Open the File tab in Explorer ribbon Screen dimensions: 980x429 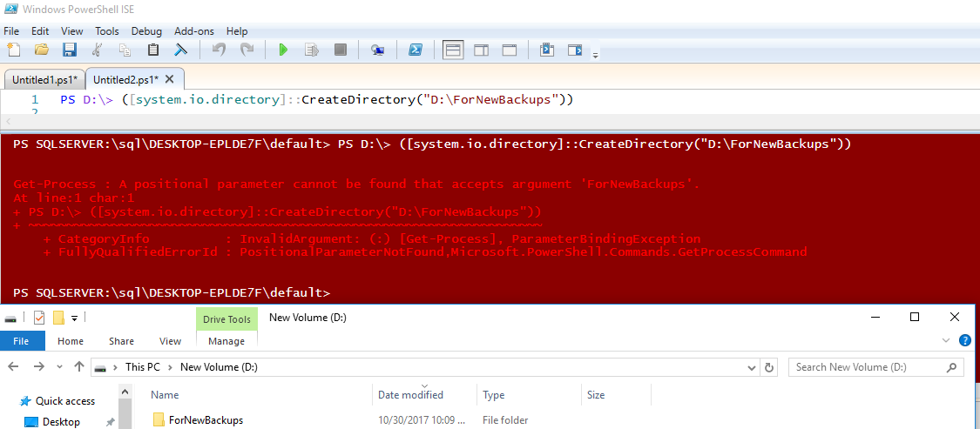point(22,341)
